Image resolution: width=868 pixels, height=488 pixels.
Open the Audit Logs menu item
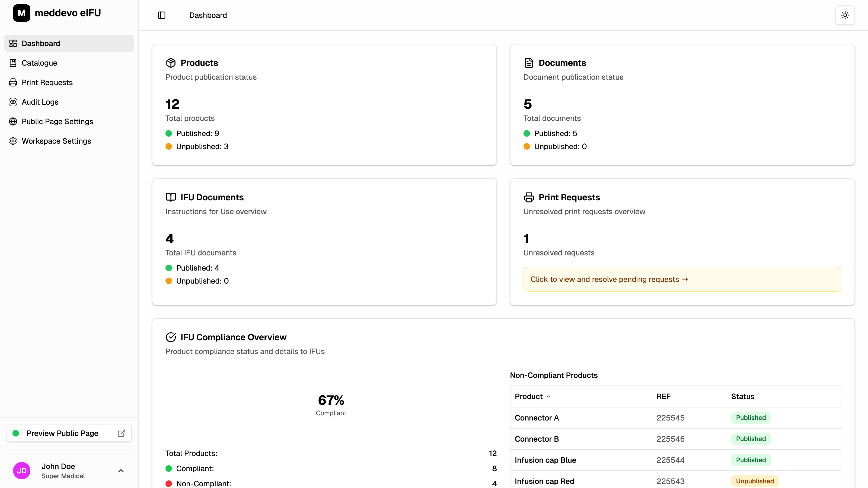(40, 102)
